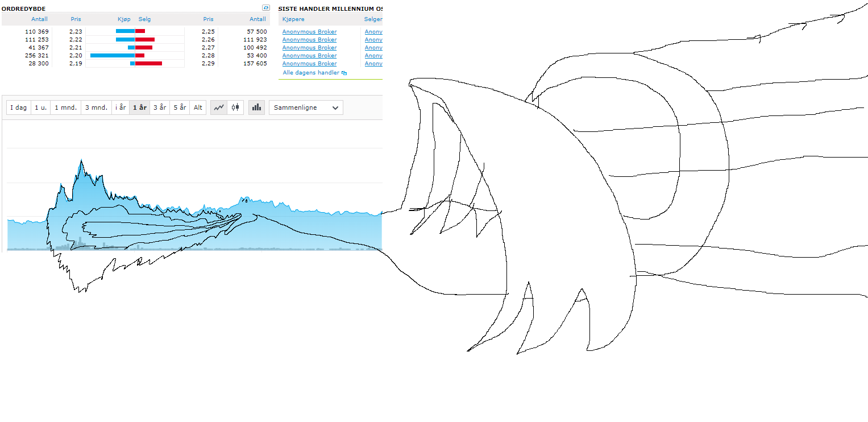
Task: Click the last Anonymous Broker buyer link
Action: 309,64
